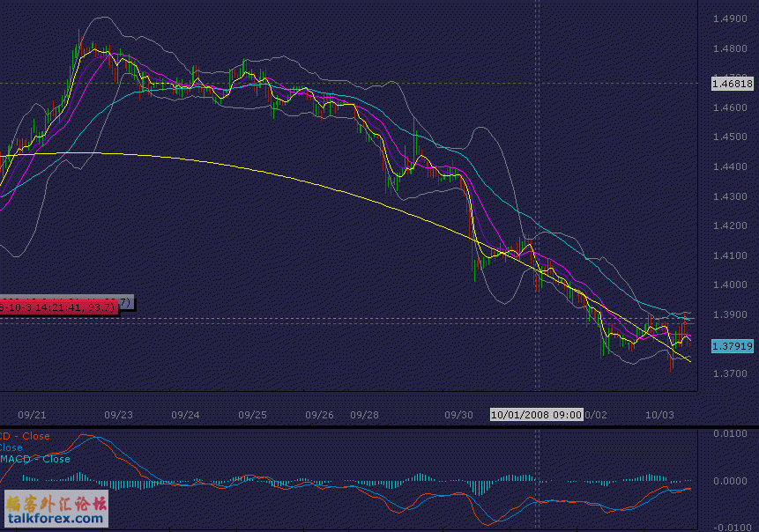Image resolution: width=759 pixels, height=532 pixels.
Task: Click the 09/24 date label
Action: (x=185, y=415)
